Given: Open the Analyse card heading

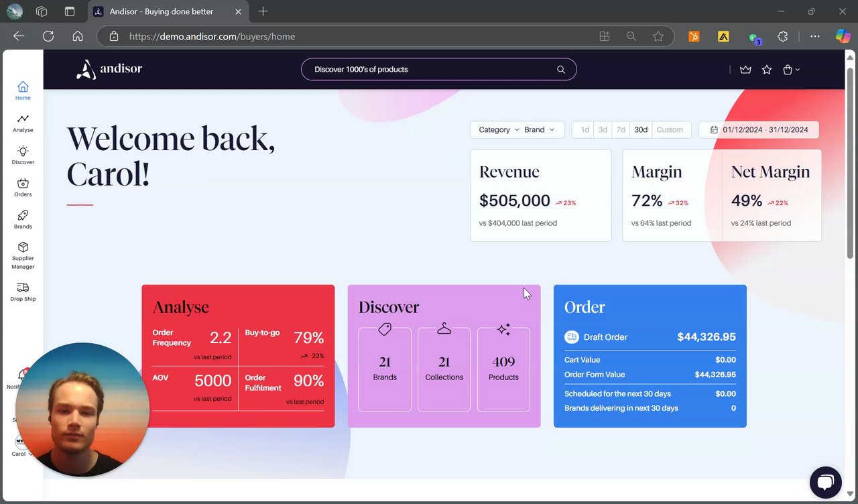Looking at the screenshot, I should pyautogui.click(x=181, y=307).
